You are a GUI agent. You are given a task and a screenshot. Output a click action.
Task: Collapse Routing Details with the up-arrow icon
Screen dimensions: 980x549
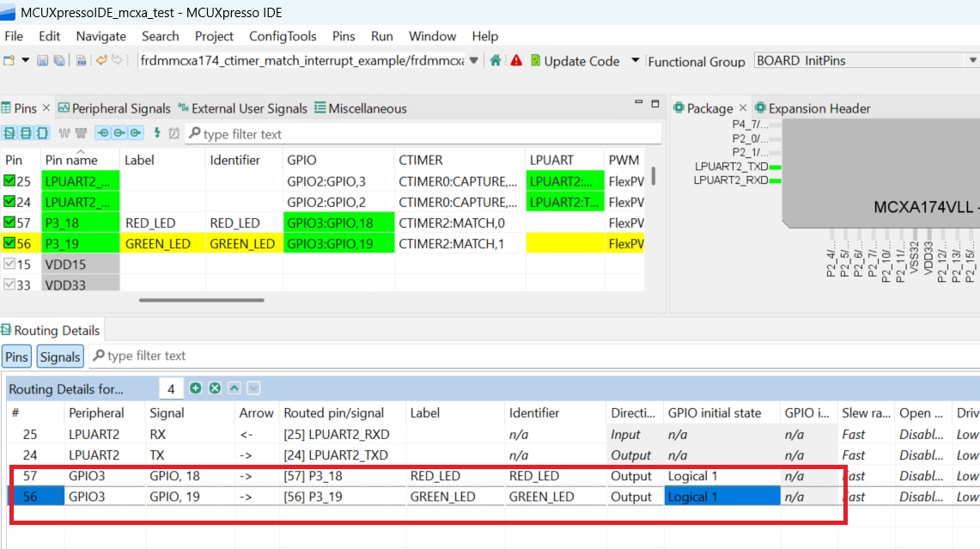point(234,388)
